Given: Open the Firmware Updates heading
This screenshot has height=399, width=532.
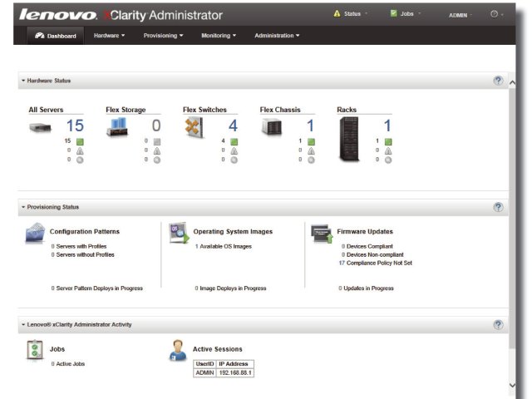Looking at the screenshot, I should (x=365, y=231).
